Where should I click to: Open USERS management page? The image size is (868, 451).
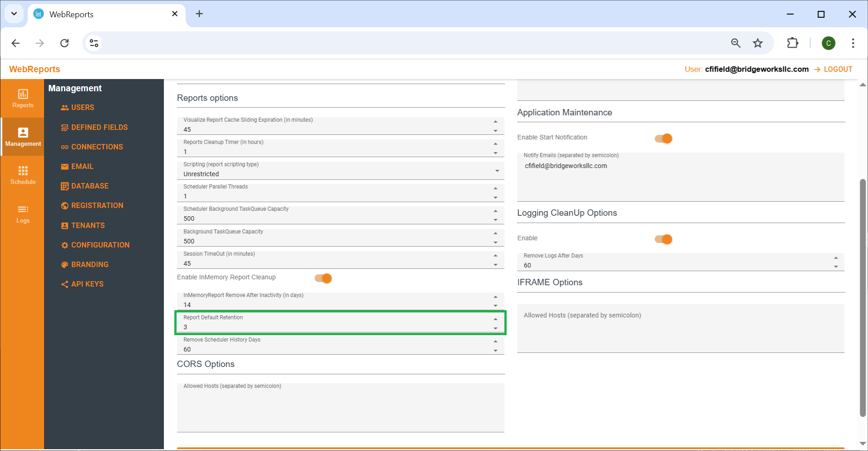click(83, 108)
